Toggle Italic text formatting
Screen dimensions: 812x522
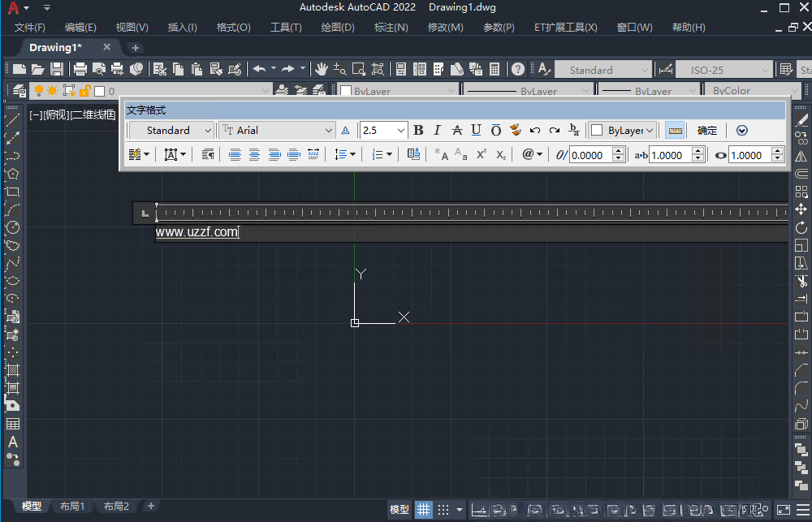coord(438,130)
